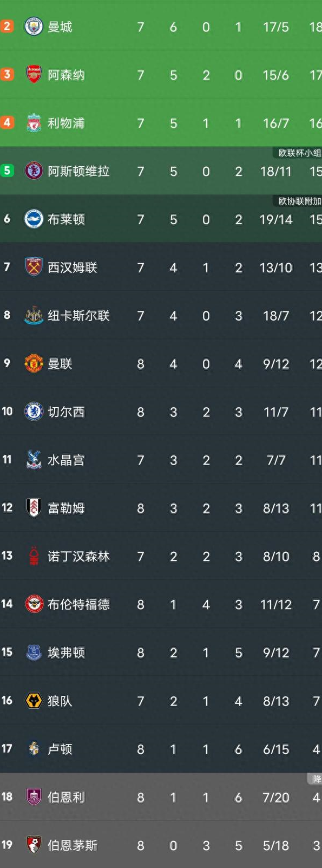The image size is (322, 868).
Task: Open team name 布伦特福德
Action: click(x=78, y=604)
